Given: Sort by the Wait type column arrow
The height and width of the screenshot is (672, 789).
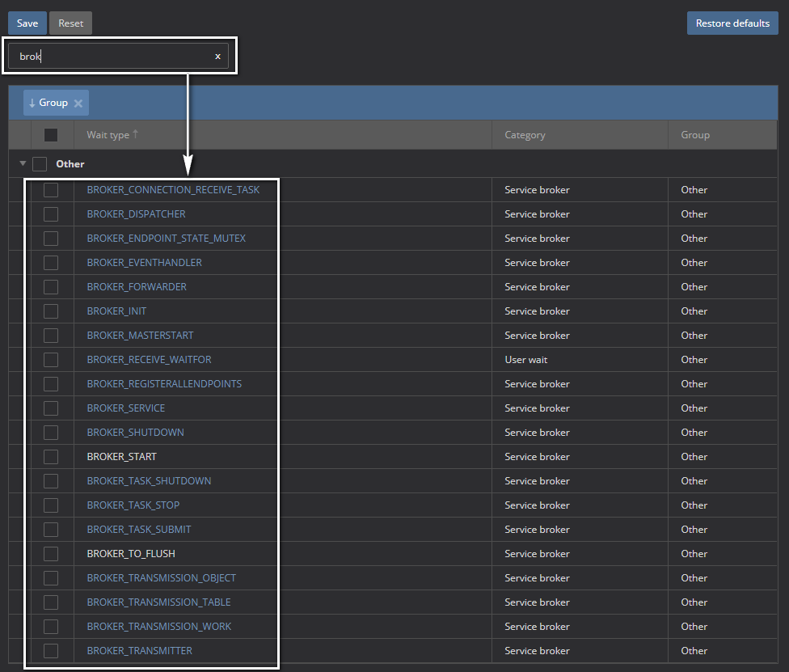Looking at the screenshot, I should (135, 134).
